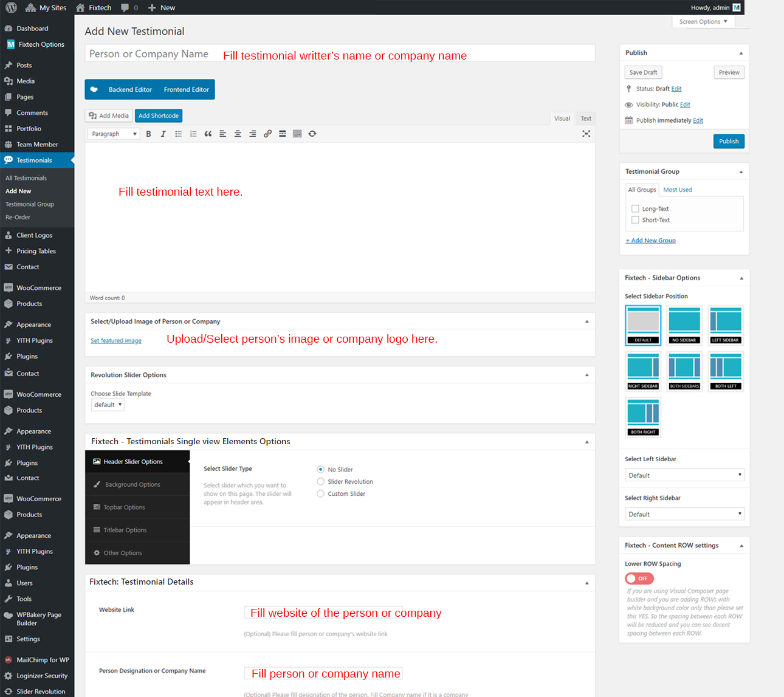Screen dimensions: 784x697
Task: Toggle the Lower ROW Spacing switch
Action: point(639,579)
